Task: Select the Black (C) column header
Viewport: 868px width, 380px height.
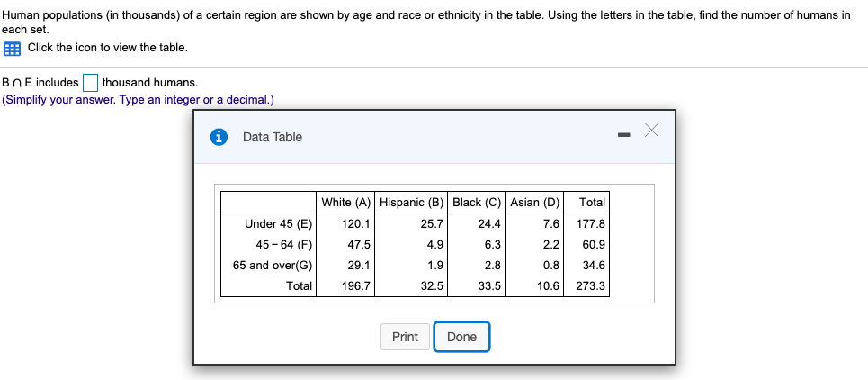Action: (x=477, y=203)
